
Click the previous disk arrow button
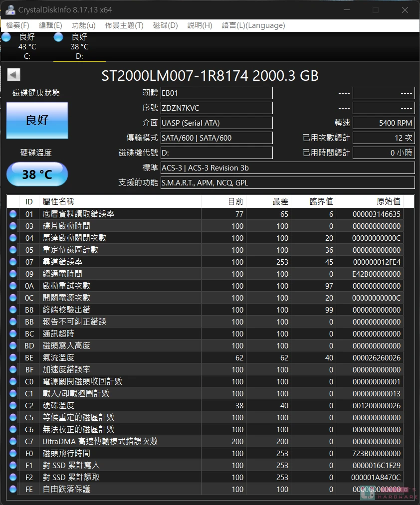point(13,75)
